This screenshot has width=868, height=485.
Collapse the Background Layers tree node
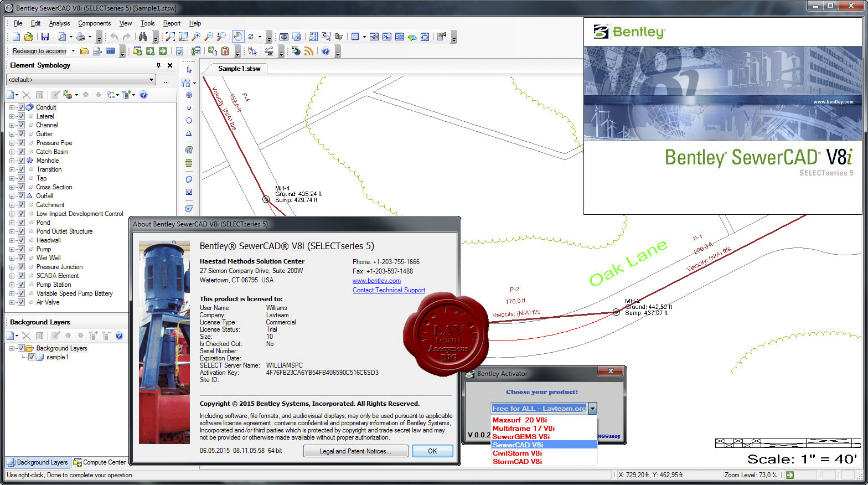12,348
